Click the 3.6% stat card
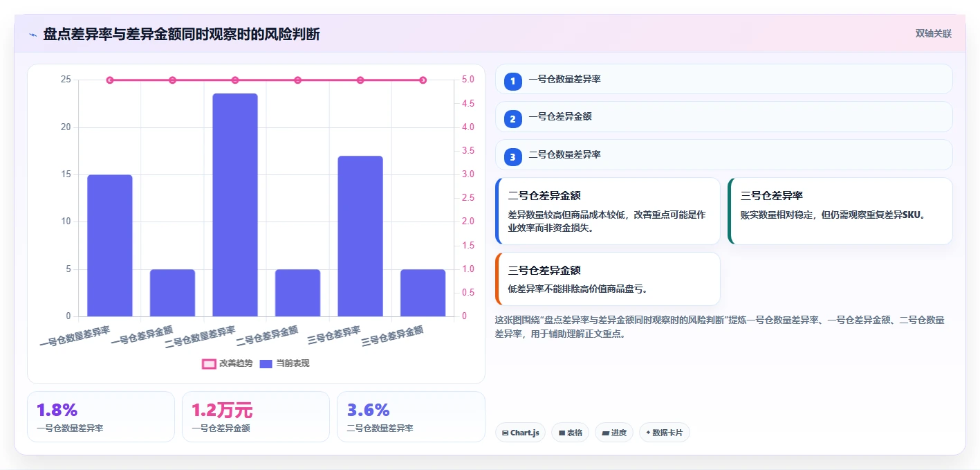This screenshot has width=980, height=470. (411, 417)
